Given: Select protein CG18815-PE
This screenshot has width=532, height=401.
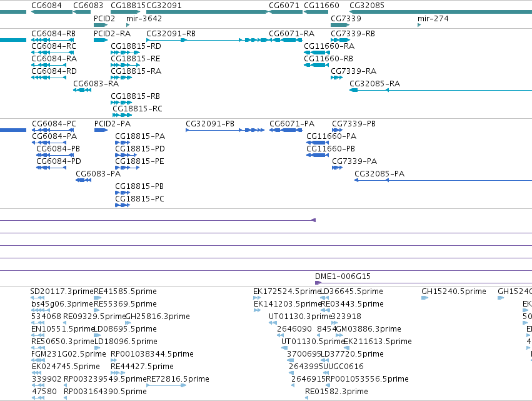Looking at the screenshot, I should 139,161.
